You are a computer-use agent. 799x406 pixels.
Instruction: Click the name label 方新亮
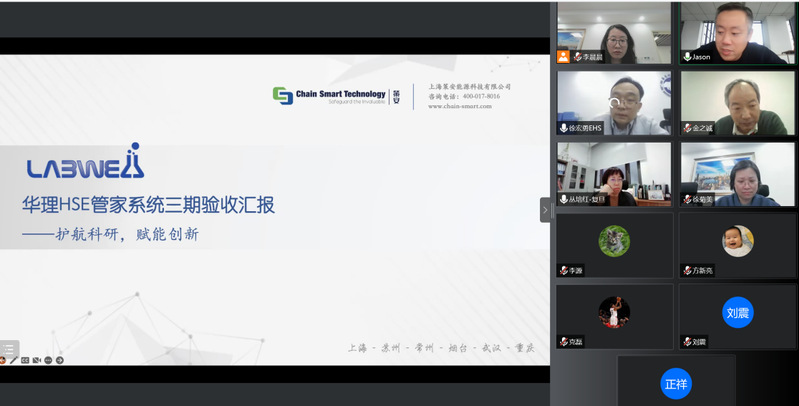point(702,270)
